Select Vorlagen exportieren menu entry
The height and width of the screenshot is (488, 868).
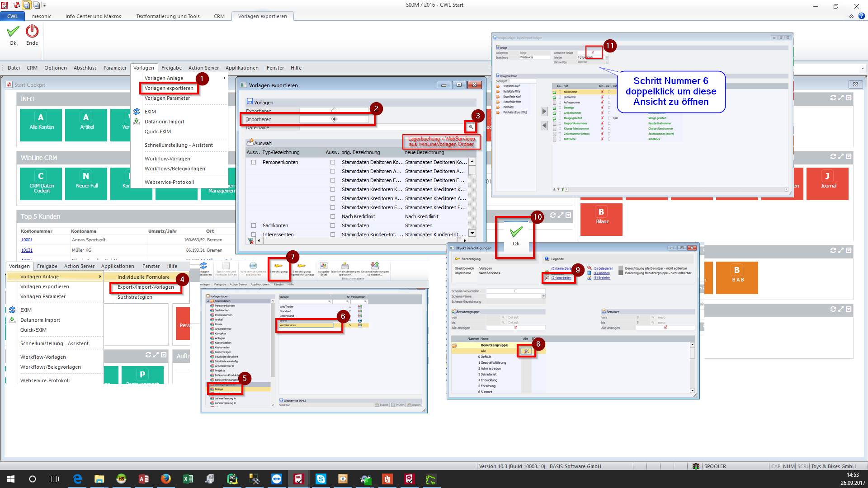[169, 88]
